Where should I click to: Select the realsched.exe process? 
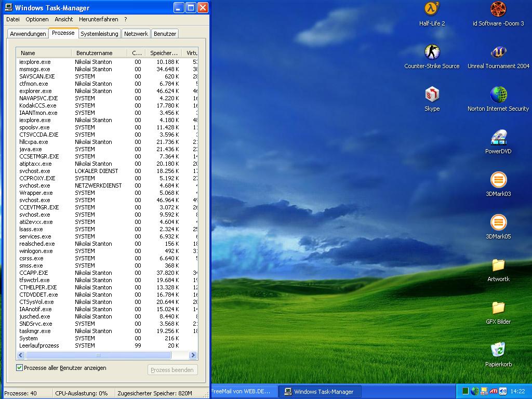click(107, 244)
